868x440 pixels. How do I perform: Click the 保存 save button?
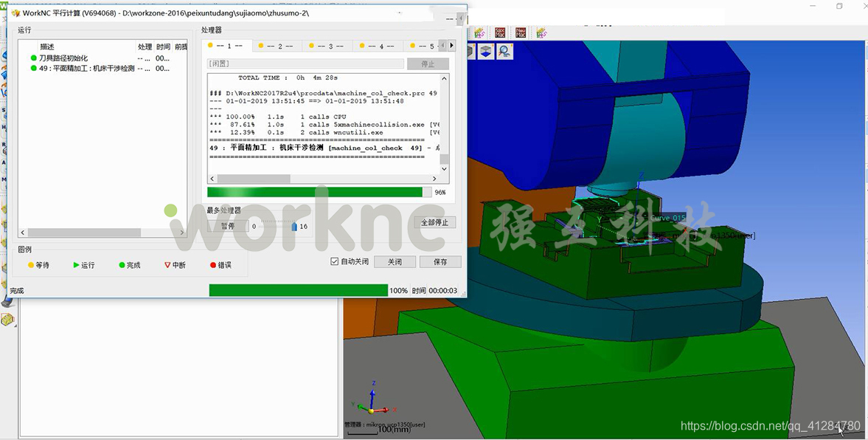coord(440,261)
